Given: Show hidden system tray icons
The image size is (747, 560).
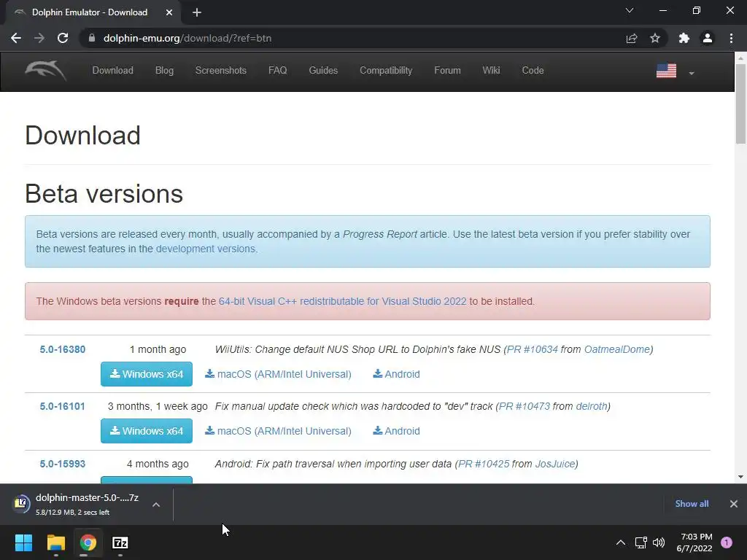Looking at the screenshot, I should tap(621, 542).
